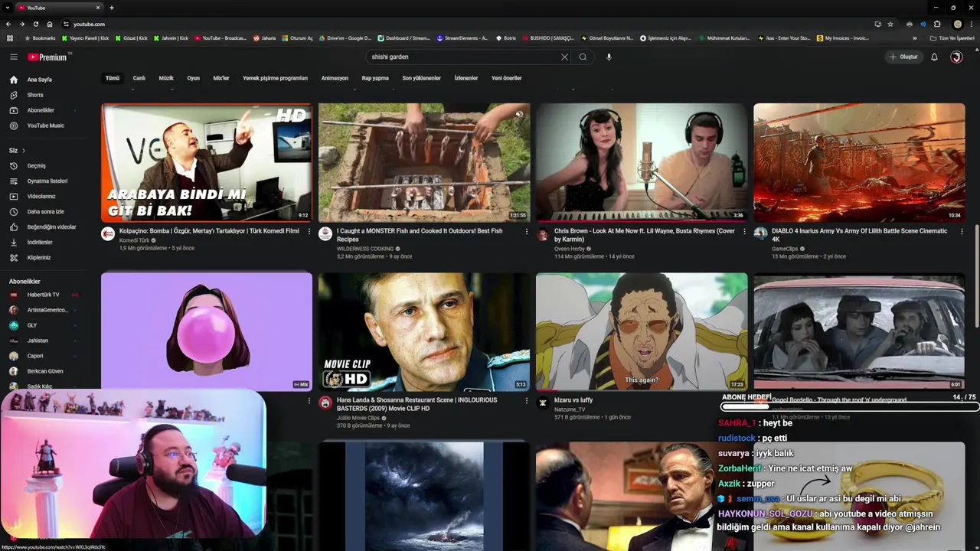Select the Animasyon filter chip
The width and height of the screenshot is (980, 551).
coord(335,78)
